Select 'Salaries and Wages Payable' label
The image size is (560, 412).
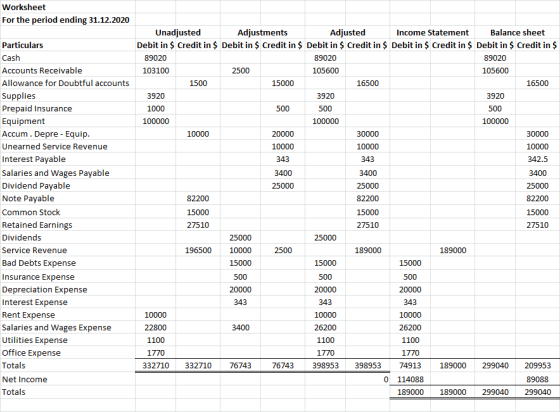click(55, 173)
